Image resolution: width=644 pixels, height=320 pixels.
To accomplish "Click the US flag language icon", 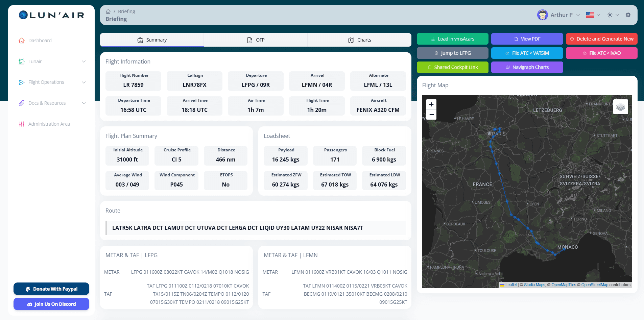I will 590,15.
